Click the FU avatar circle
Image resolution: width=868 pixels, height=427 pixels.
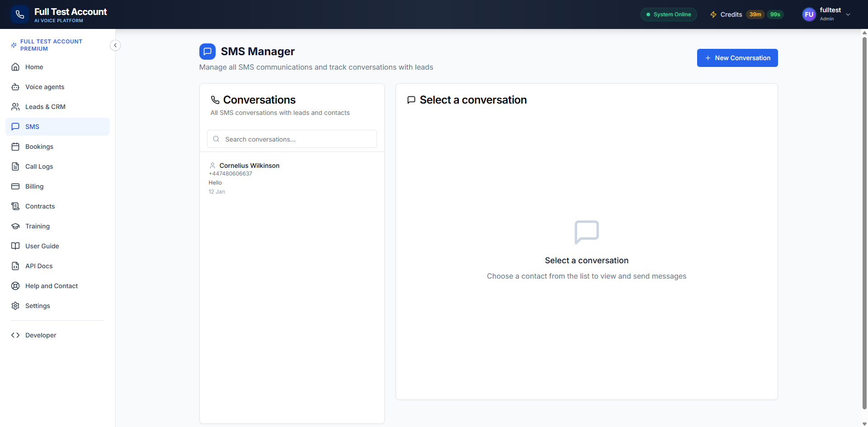click(x=809, y=14)
